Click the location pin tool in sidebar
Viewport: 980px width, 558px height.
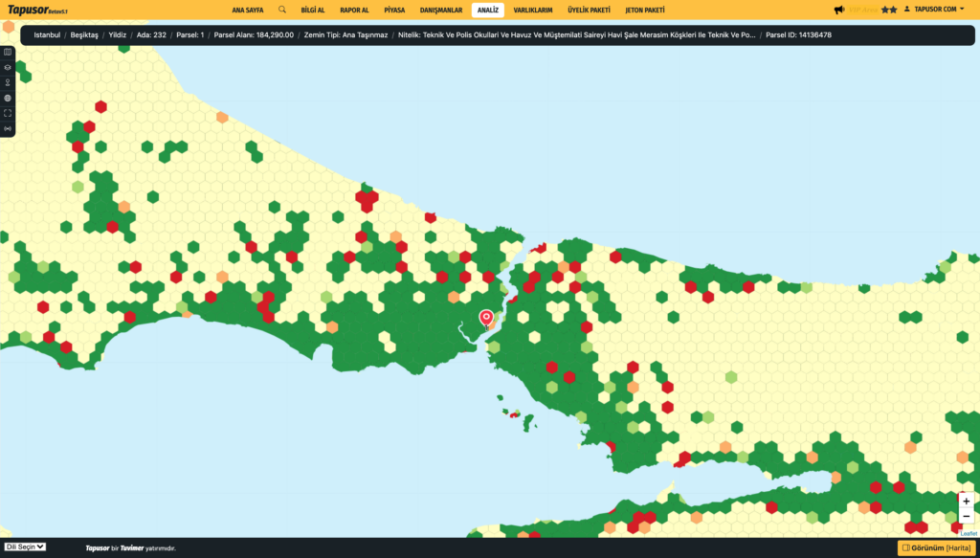tap(8, 82)
